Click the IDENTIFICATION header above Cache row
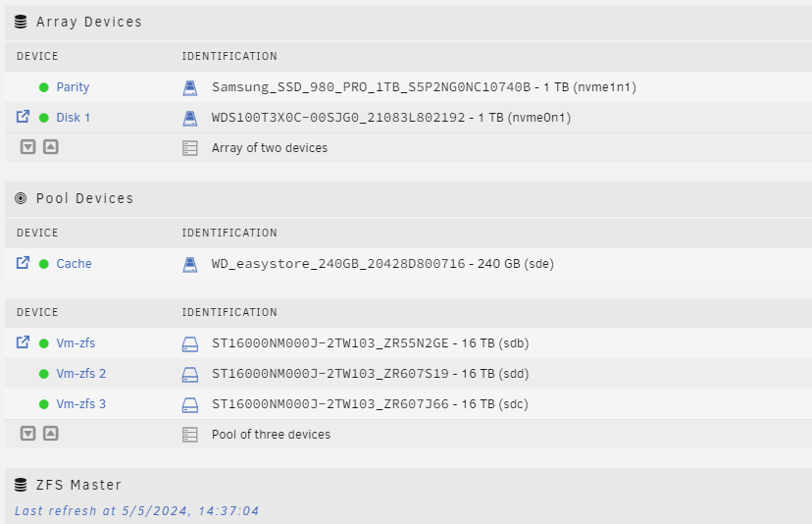 229,233
